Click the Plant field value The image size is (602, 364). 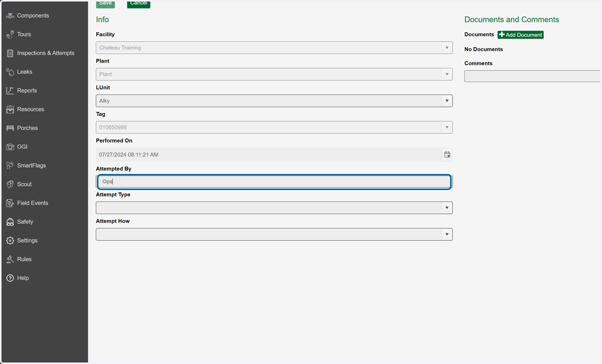(x=274, y=74)
